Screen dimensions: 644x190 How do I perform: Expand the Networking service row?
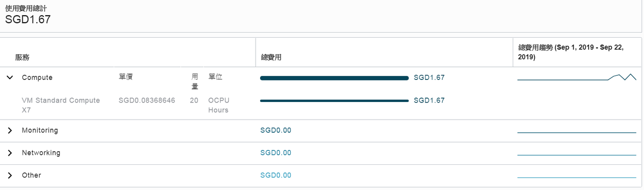pyautogui.click(x=10, y=153)
